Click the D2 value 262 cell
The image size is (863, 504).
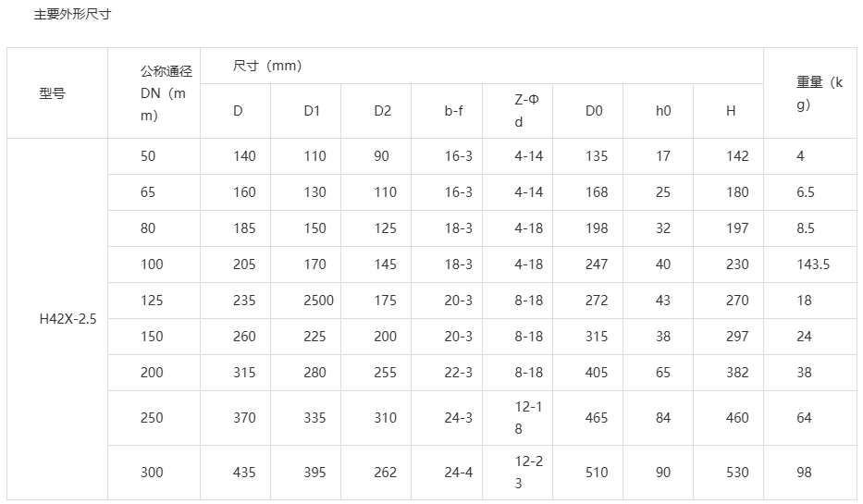click(376, 473)
